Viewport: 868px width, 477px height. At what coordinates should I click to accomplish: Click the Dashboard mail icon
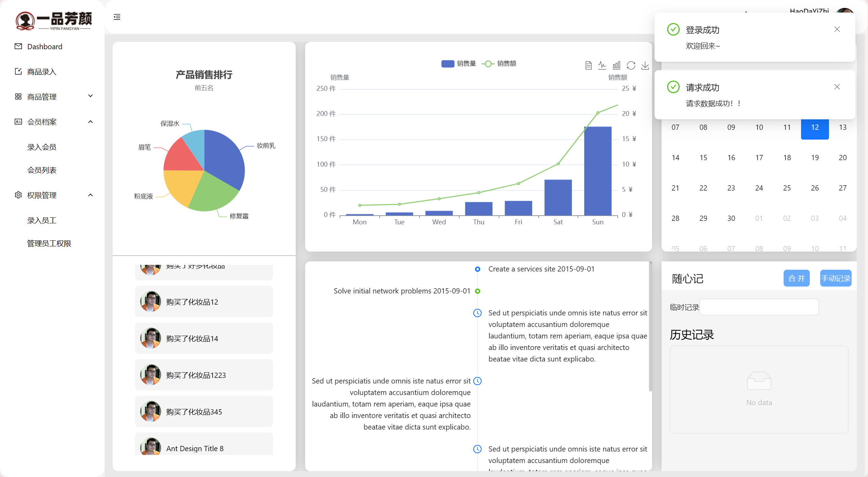click(x=18, y=46)
